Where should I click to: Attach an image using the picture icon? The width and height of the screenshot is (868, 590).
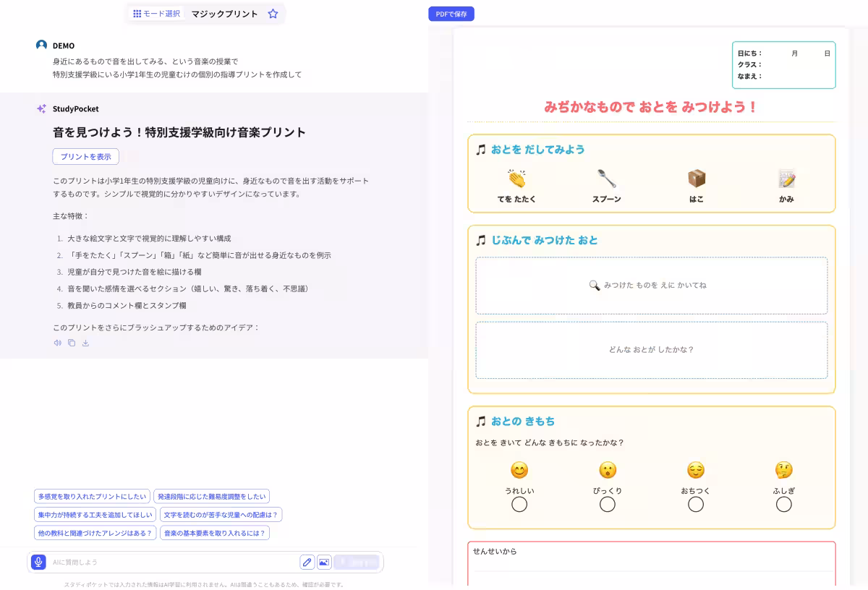coord(323,562)
